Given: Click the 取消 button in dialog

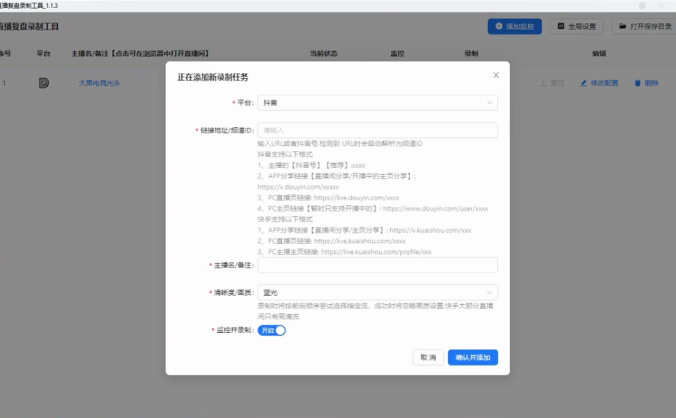Looking at the screenshot, I should click(x=428, y=357).
